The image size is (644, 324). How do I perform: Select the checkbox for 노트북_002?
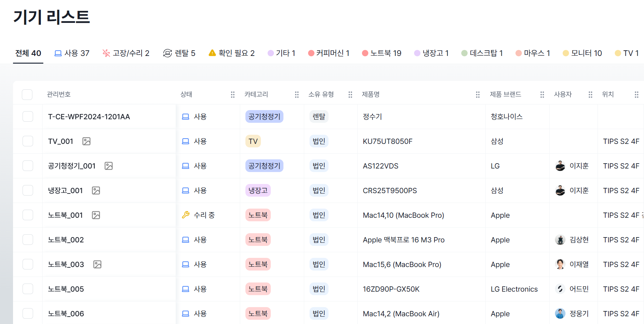[28, 240]
